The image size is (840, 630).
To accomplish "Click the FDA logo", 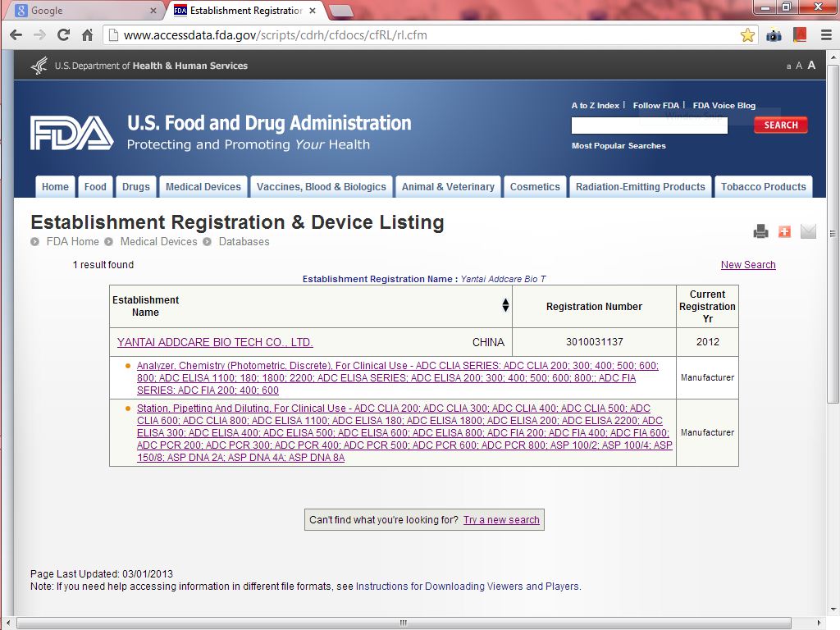I will [x=72, y=133].
